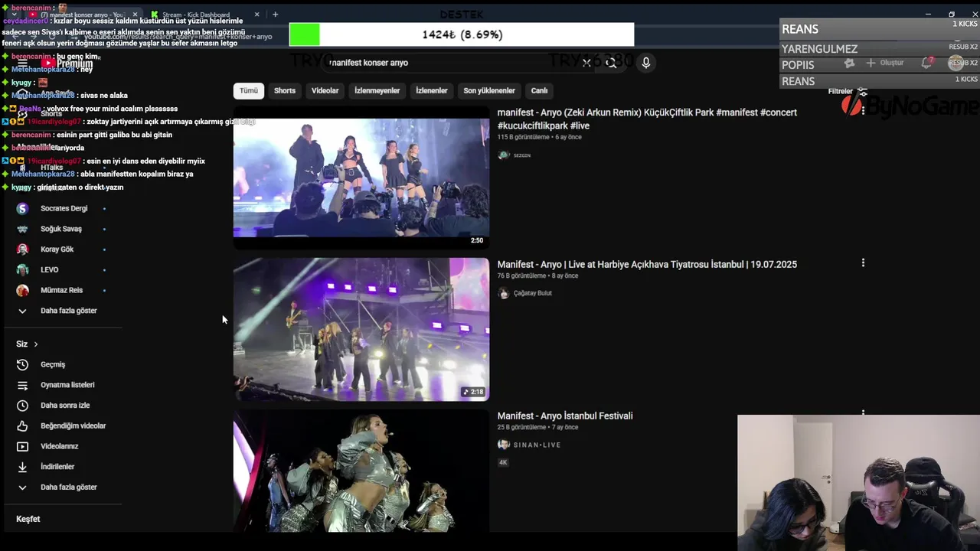Open Çağatay Bulut channel avatar
The height and width of the screenshot is (551, 980).
click(x=503, y=293)
